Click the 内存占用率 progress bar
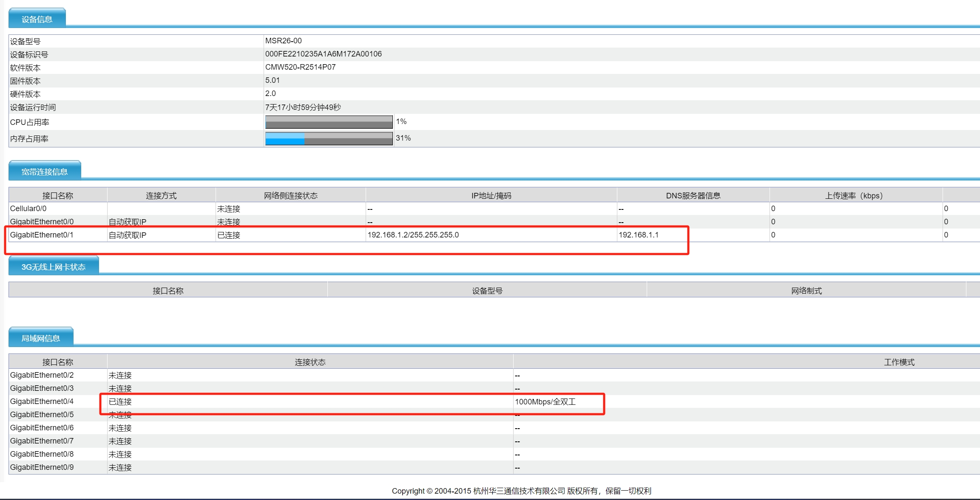This screenshot has width=980, height=500. coord(329,138)
